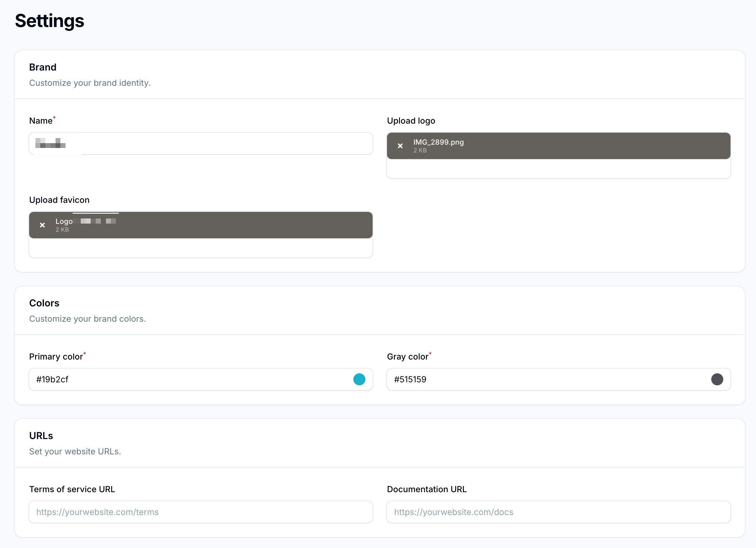756x548 pixels.
Task: Remove the uploaded IMG_2899.png logo file
Action: [400, 146]
